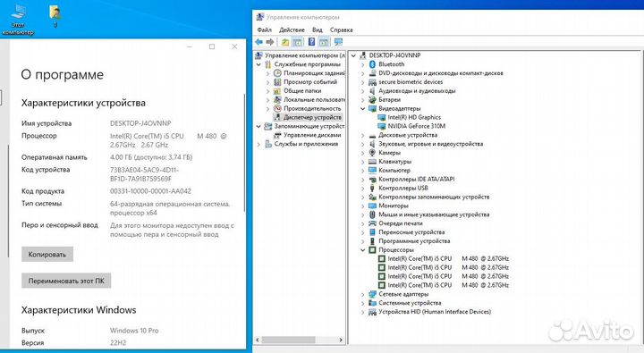Viewport: 644px width, 353px height.
Task: Click the horizontal scrollbar thumb in left pane
Action: [288, 340]
